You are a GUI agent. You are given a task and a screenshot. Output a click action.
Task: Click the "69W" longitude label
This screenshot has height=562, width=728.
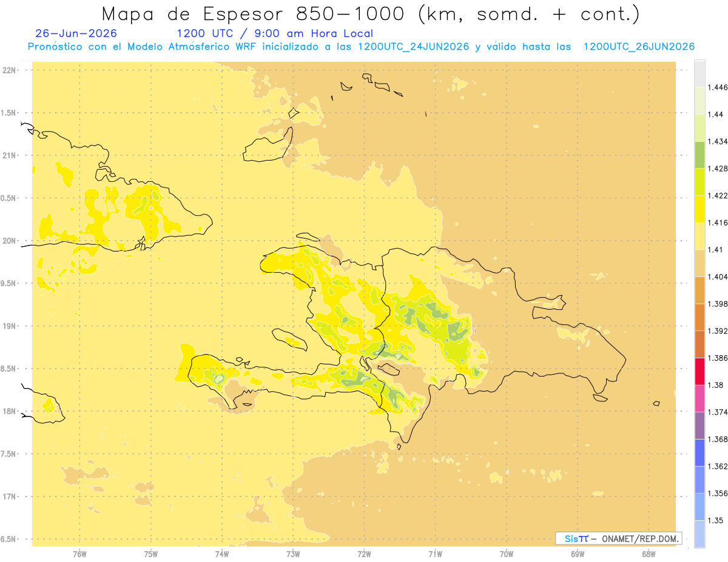click(578, 554)
